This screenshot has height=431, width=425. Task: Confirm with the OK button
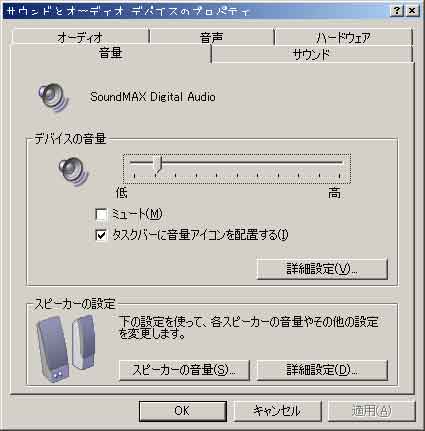click(183, 411)
